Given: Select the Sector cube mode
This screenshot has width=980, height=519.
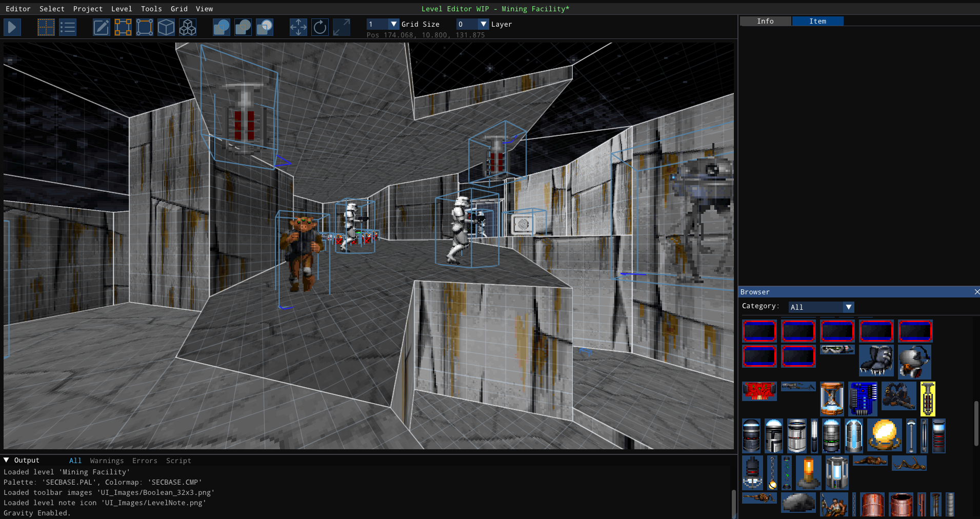Looking at the screenshot, I should tap(166, 27).
